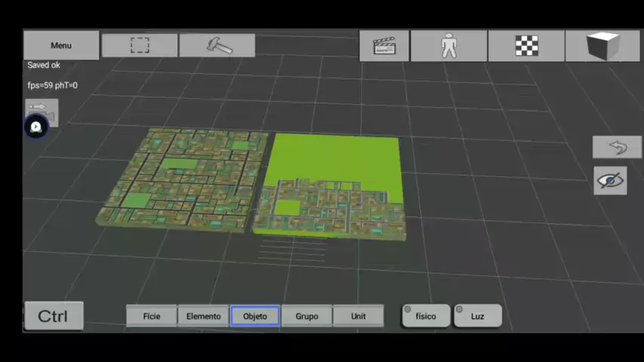Screen dimensions: 644x362
Task: Select the human figure icon
Action: coord(449,46)
